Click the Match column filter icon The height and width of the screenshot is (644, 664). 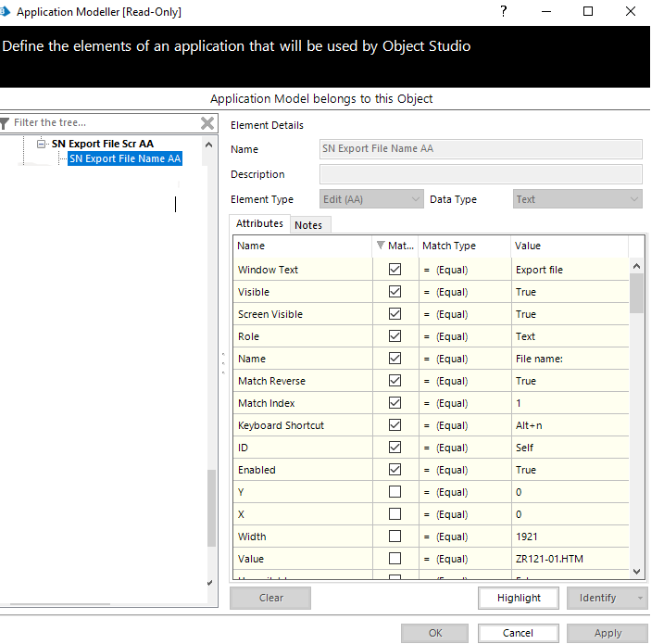coord(381,246)
